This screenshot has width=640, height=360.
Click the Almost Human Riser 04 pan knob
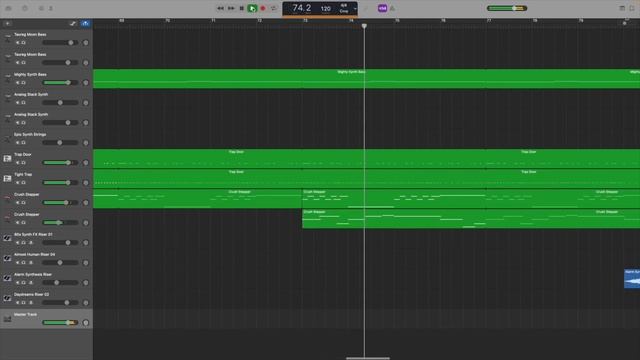[x=86, y=262]
